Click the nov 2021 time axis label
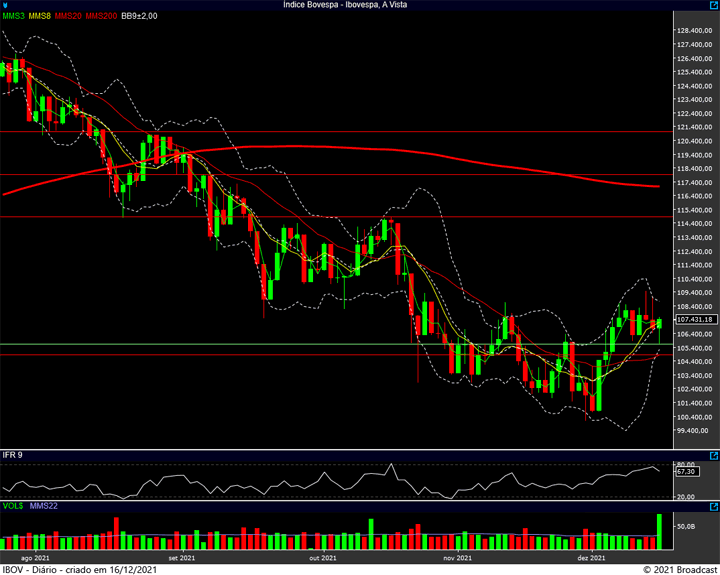This screenshot has height=575, width=720. 457,558
